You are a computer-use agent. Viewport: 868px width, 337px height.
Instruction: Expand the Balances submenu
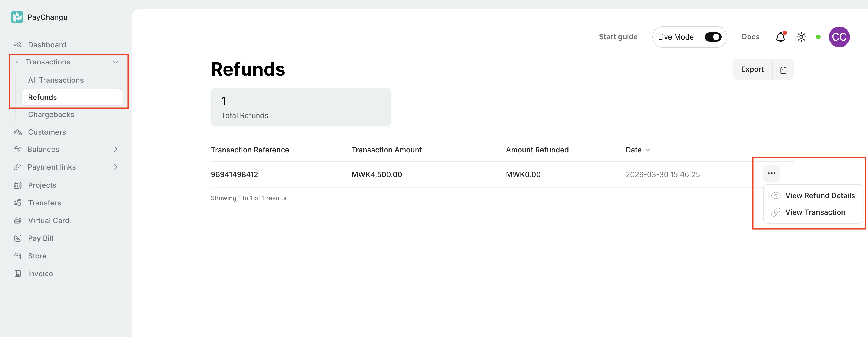click(x=116, y=149)
